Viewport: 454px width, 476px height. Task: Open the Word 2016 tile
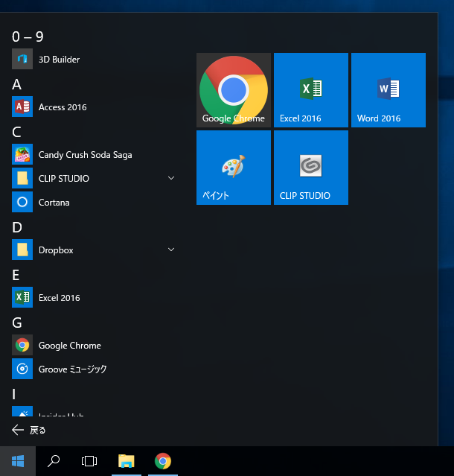[389, 90]
